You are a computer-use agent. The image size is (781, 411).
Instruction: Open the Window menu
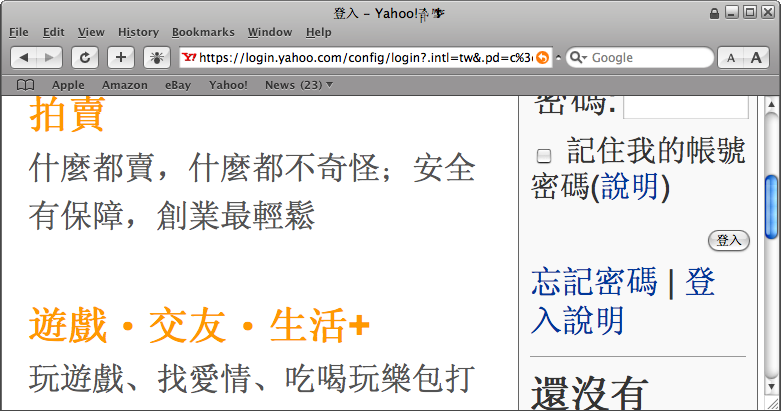[270, 32]
